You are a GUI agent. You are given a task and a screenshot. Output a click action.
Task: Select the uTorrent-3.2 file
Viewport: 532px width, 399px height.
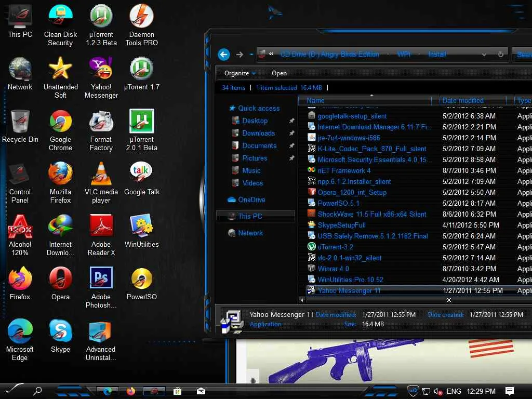tap(335, 247)
